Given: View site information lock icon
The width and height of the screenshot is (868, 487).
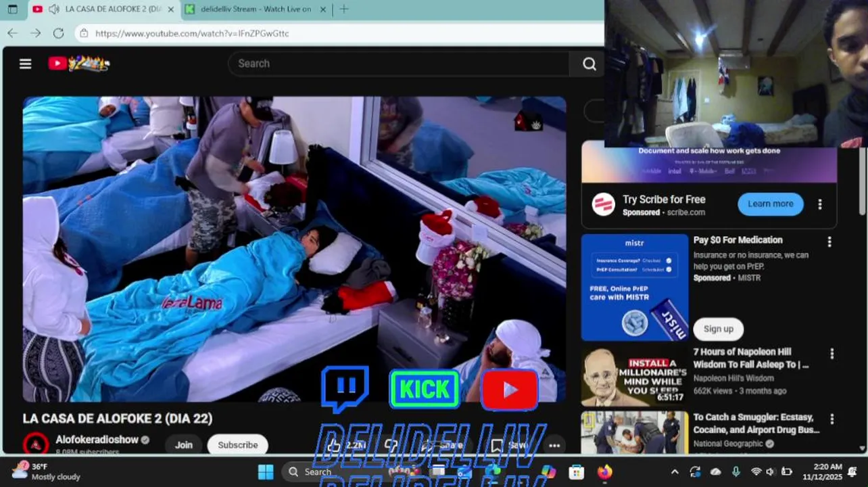Looking at the screenshot, I should [x=83, y=33].
